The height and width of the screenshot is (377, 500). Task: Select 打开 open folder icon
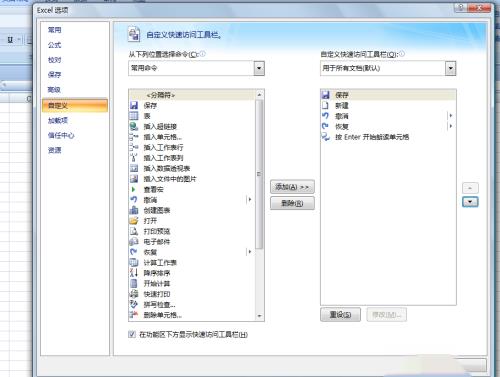[134, 220]
